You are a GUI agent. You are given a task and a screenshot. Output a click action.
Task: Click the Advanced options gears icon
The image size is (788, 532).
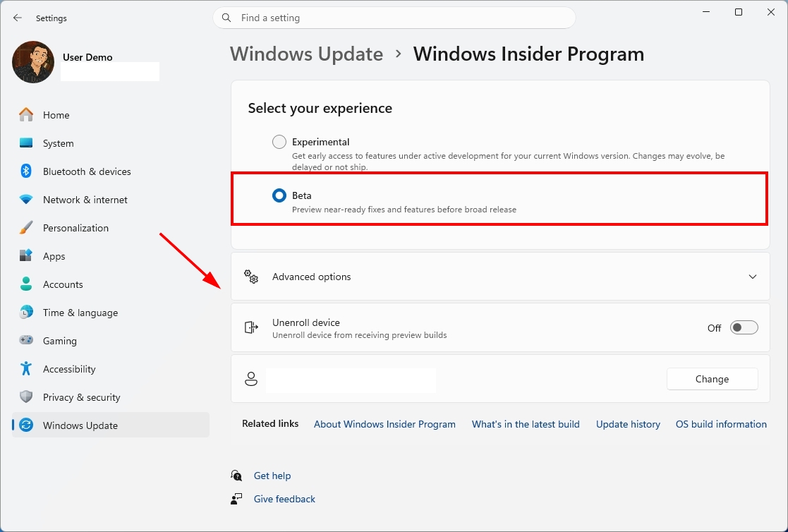click(250, 277)
